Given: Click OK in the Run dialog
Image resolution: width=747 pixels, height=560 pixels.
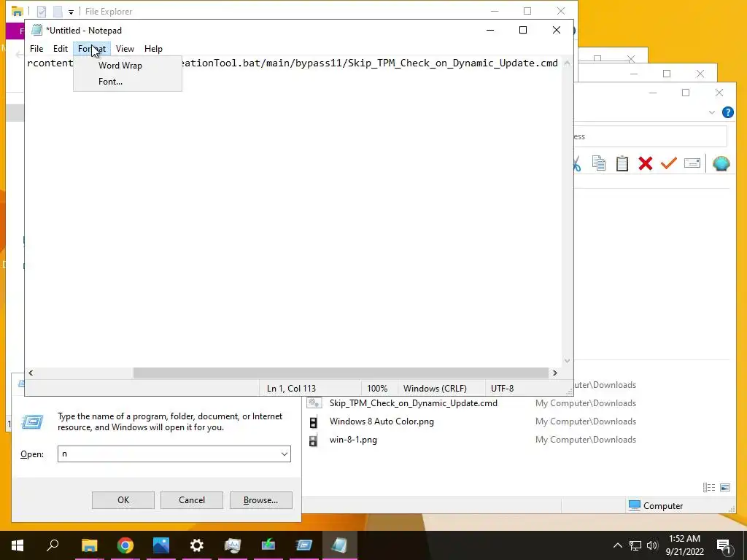Looking at the screenshot, I should pos(123,500).
